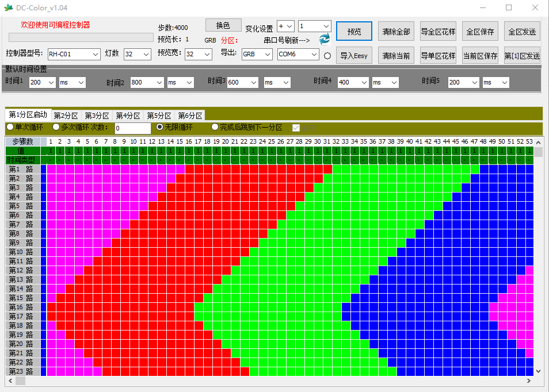The height and width of the screenshot is (392, 549).
Task: Click the 步骤数 header cell
Action: (23, 141)
